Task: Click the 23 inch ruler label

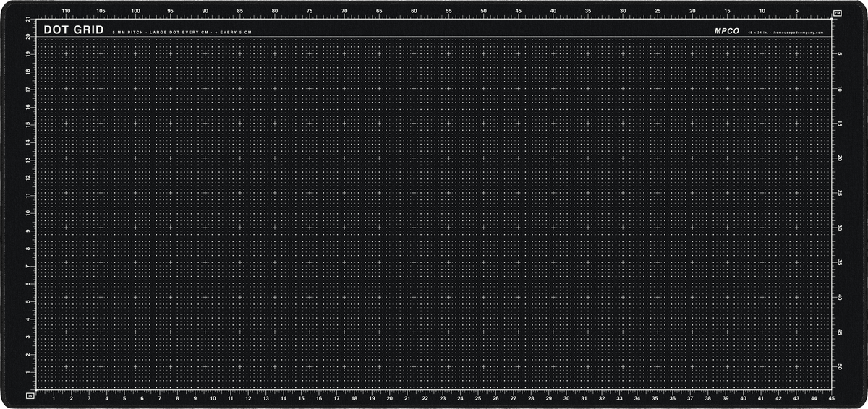Action: point(443,398)
